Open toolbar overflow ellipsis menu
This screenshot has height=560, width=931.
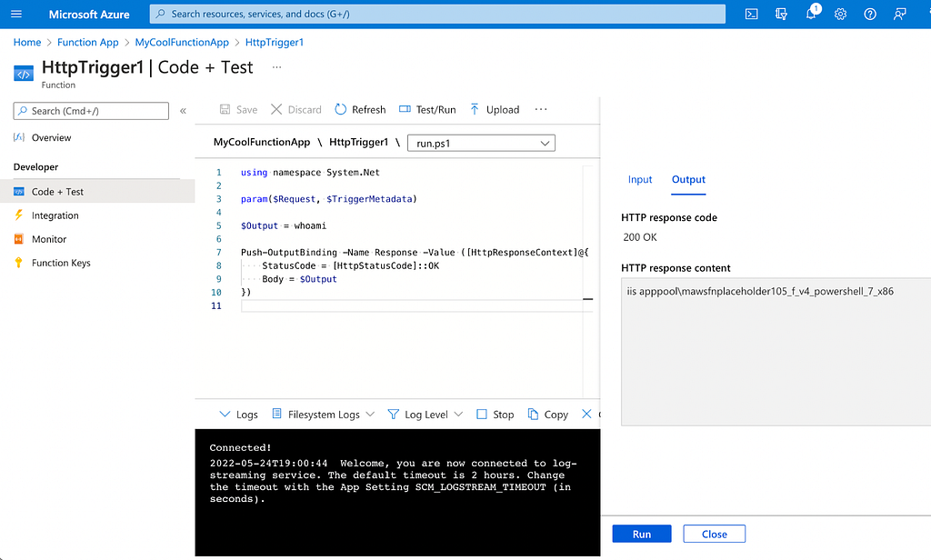click(x=541, y=109)
